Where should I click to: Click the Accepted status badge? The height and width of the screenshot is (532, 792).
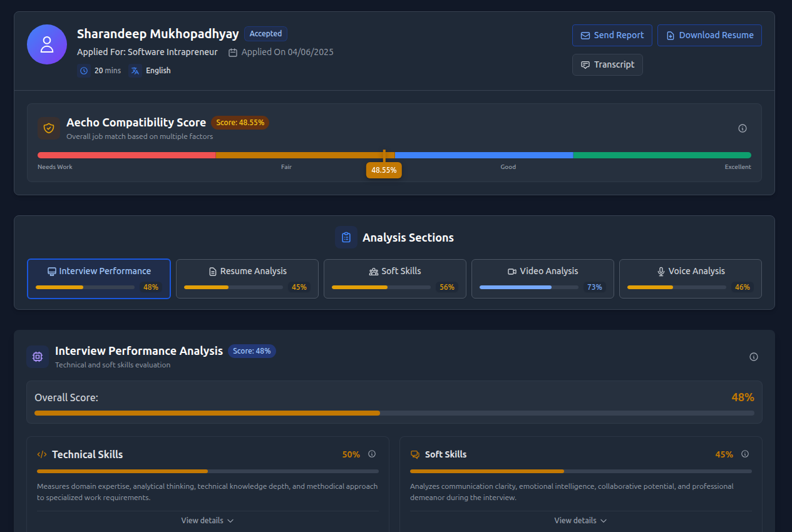coord(266,34)
